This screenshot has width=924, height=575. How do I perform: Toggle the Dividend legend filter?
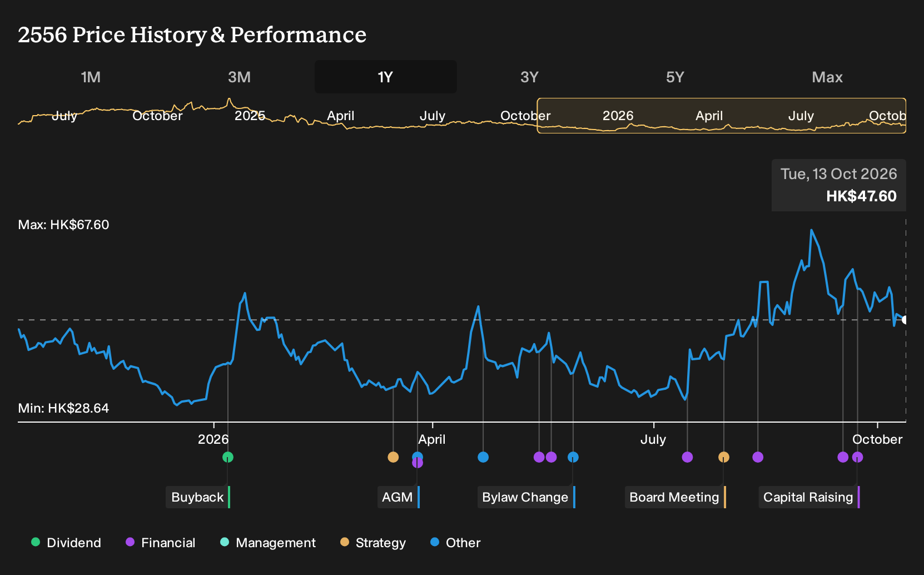point(66,543)
